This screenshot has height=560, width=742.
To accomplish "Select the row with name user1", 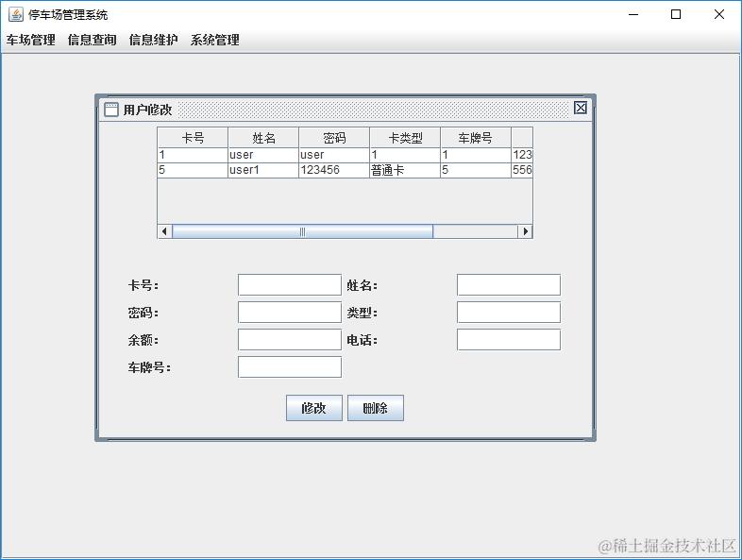I will 345,170.
